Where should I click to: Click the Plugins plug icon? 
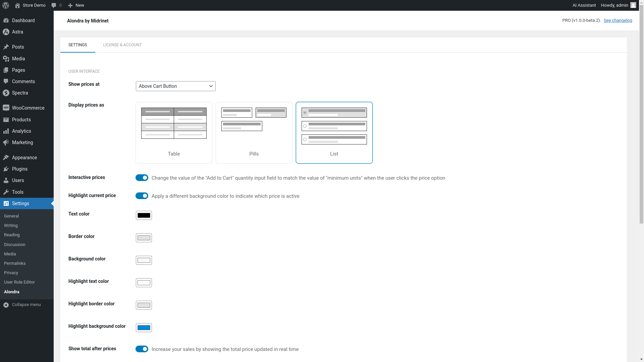coord(6,169)
